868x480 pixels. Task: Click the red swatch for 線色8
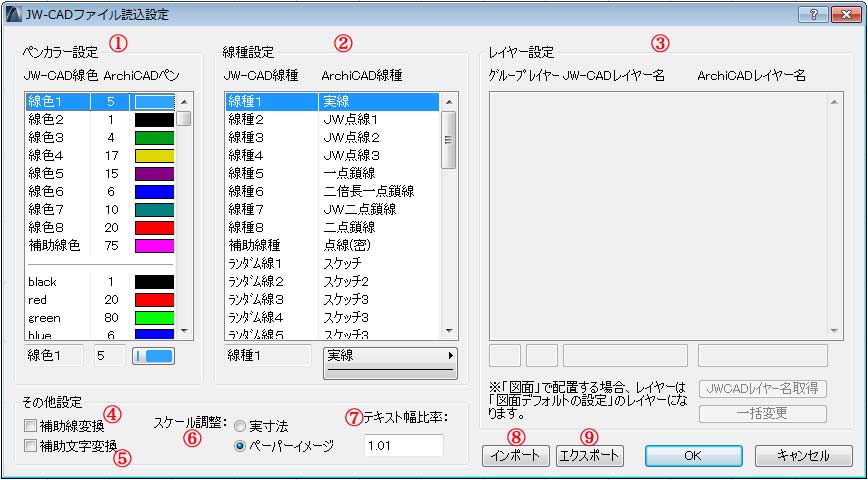click(x=154, y=228)
